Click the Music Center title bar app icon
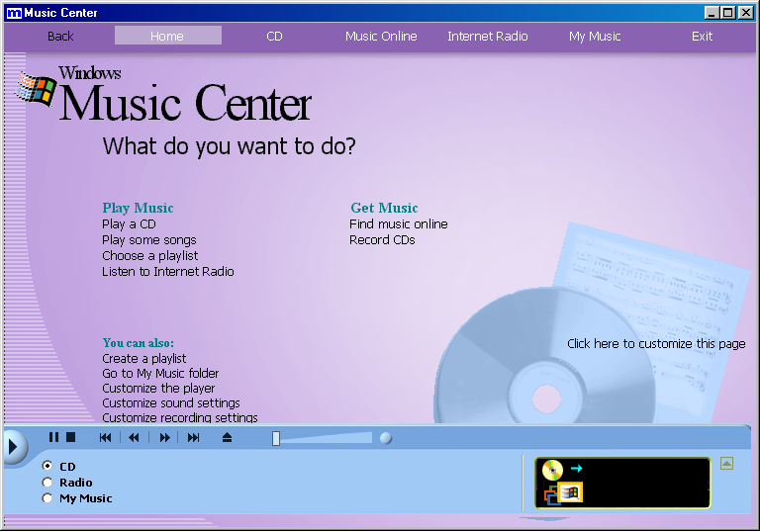The image size is (760, 532). [x=14, y=13]
